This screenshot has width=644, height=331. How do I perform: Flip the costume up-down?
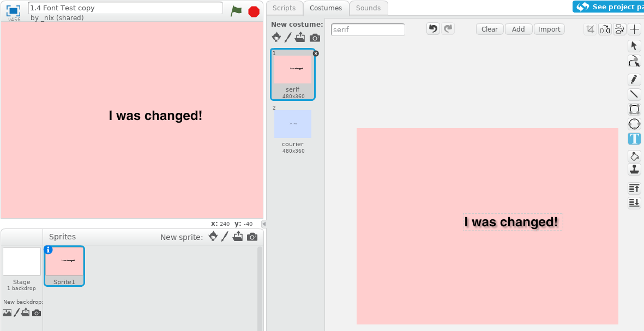tap(619, 29)
